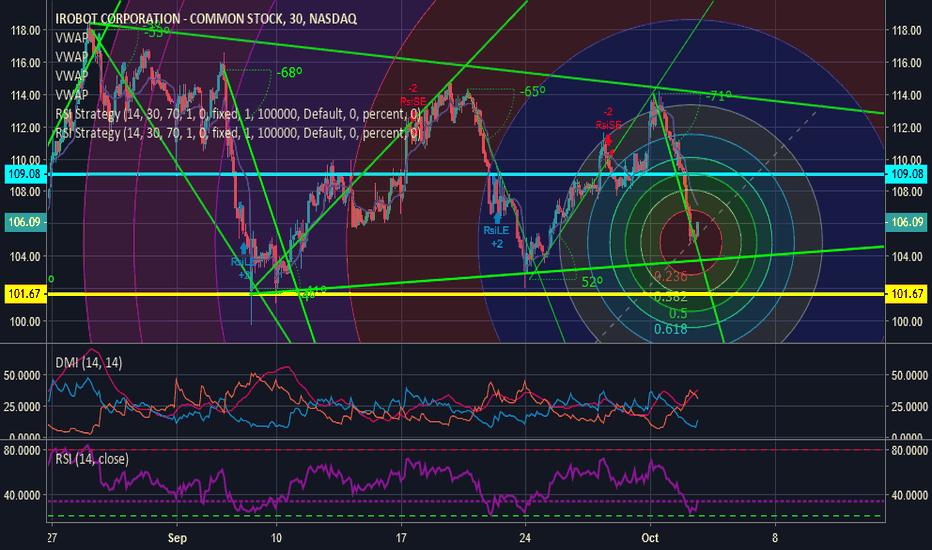Click the Oct date label on time axis
932x550 pixels.
coord(650,538)
